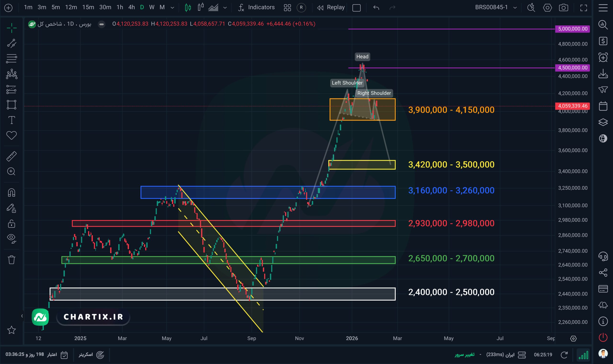
Task: Open the BRS00845-1 symbol dropdown
Action: (x=515, y=8)
